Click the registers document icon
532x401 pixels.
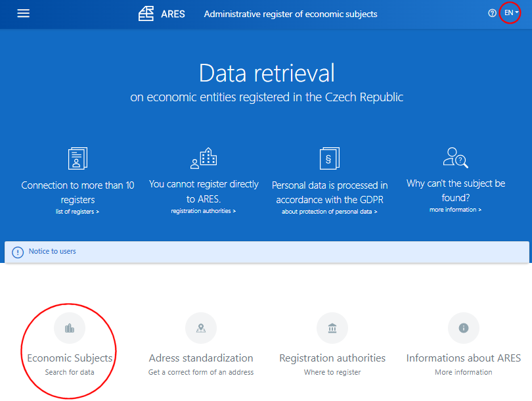click(x=78, y=158)
